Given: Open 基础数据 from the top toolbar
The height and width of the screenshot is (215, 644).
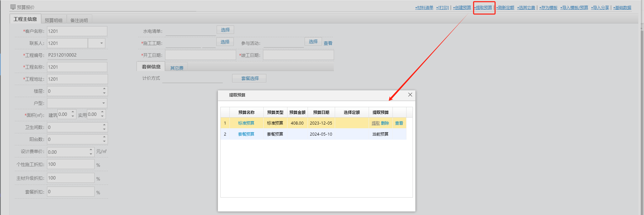Looking at the screenshot, I should [x=623, y=8].
